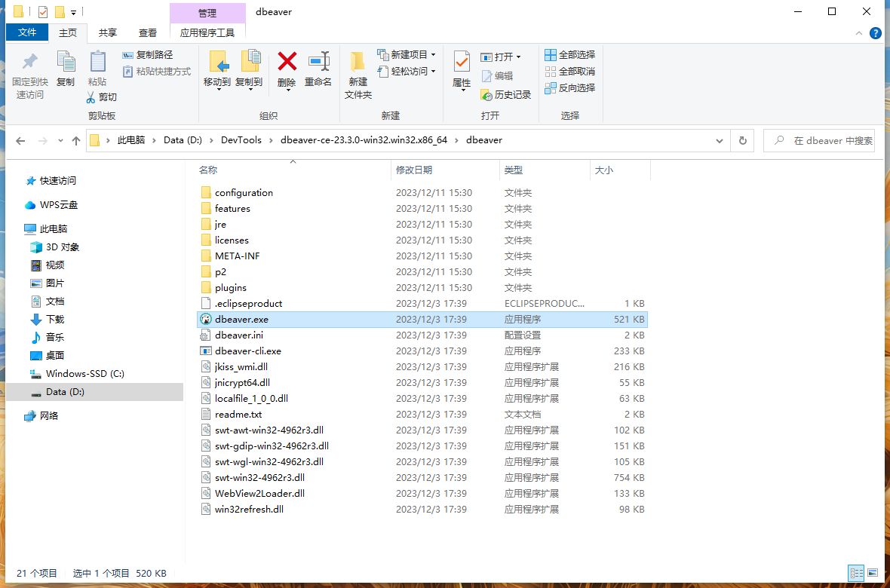Click the dbeaver-cli.exe file icon
This screenshot has width=890, height=588.
click(206, 351)
